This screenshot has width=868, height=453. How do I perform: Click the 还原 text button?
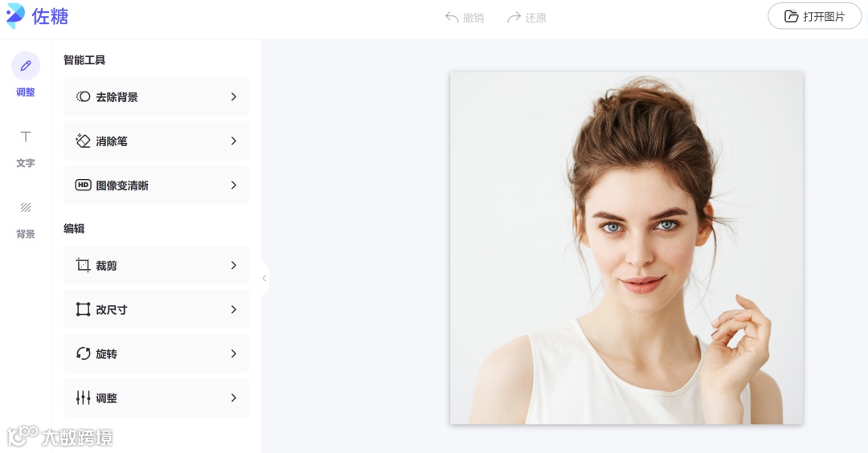click(535, 18)
